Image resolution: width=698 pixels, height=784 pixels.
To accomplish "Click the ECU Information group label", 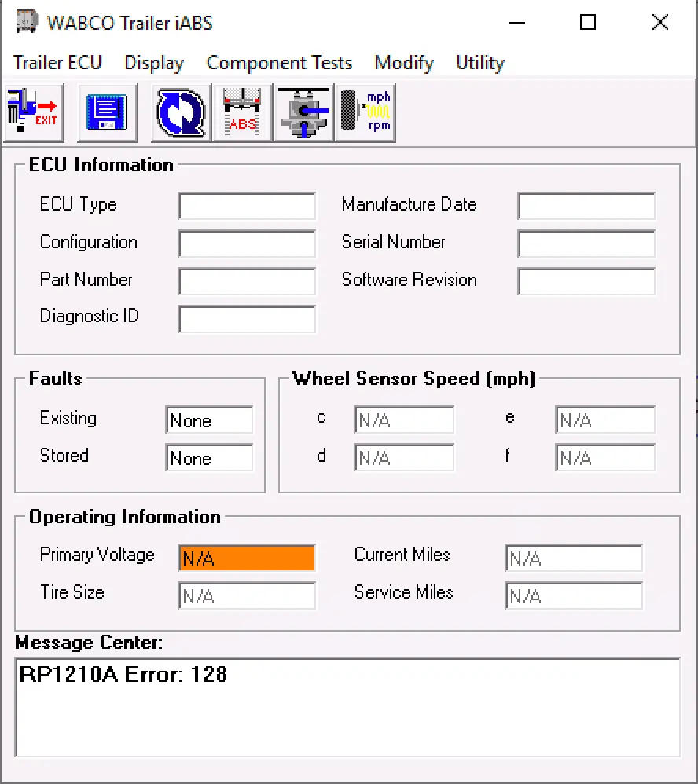I will pos(101,165).
